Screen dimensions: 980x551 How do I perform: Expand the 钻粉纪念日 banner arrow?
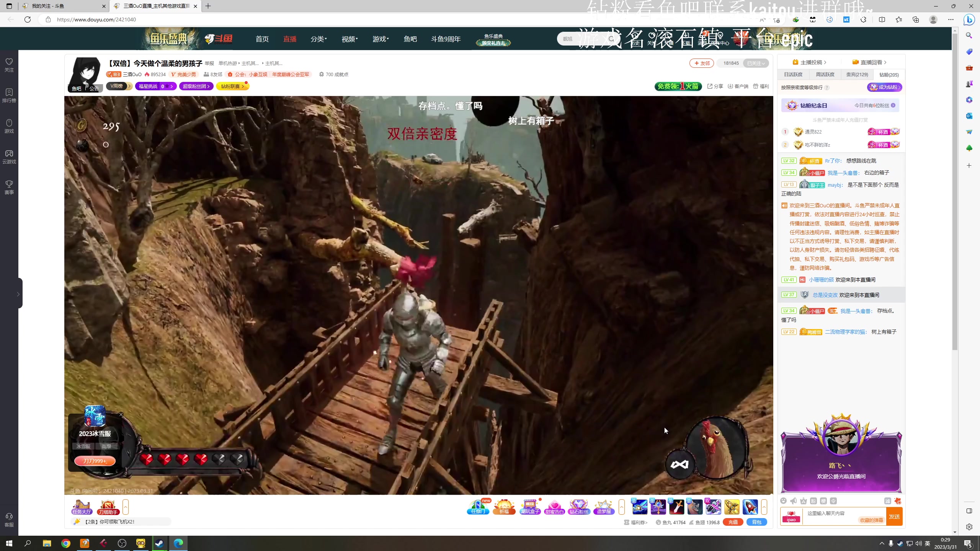[893, 105]
